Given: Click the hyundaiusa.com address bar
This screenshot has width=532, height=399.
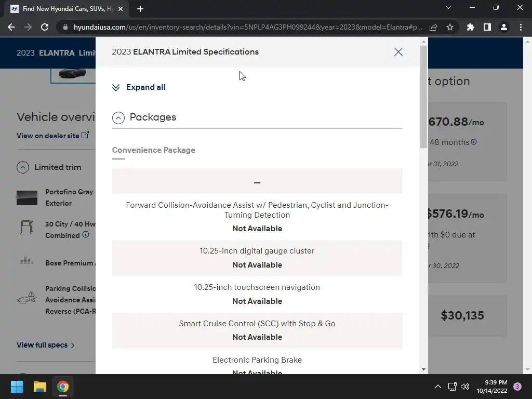Looking at the screenshot, I should click(248, 27).
